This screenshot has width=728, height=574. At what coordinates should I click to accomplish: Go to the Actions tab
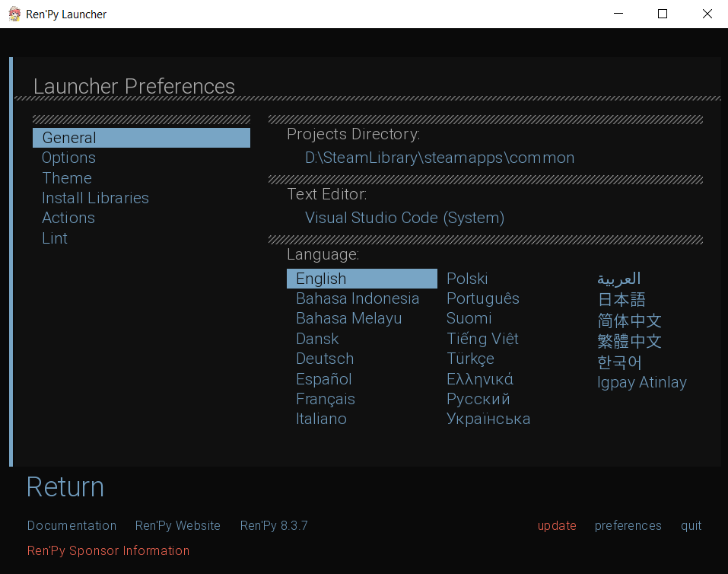[68, 218]
